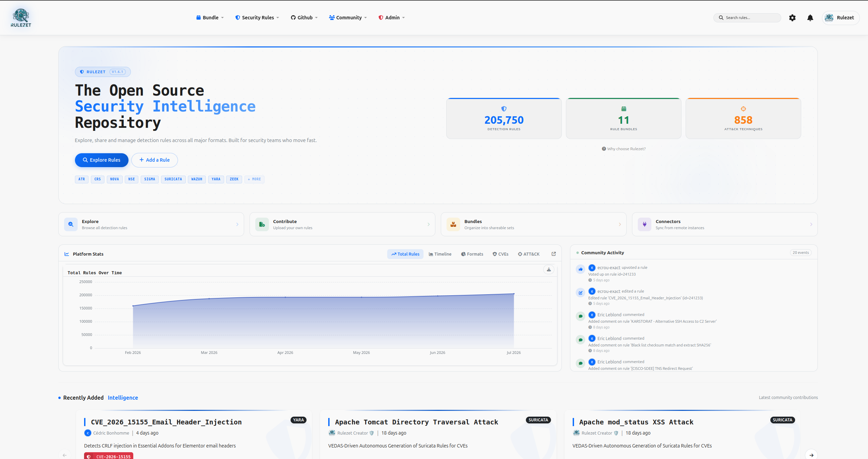The width and height of the screenshot is (868, 459).
Task: Click the Contribute card upload icon
Action: pyautogui.click(x=262, y=224)
